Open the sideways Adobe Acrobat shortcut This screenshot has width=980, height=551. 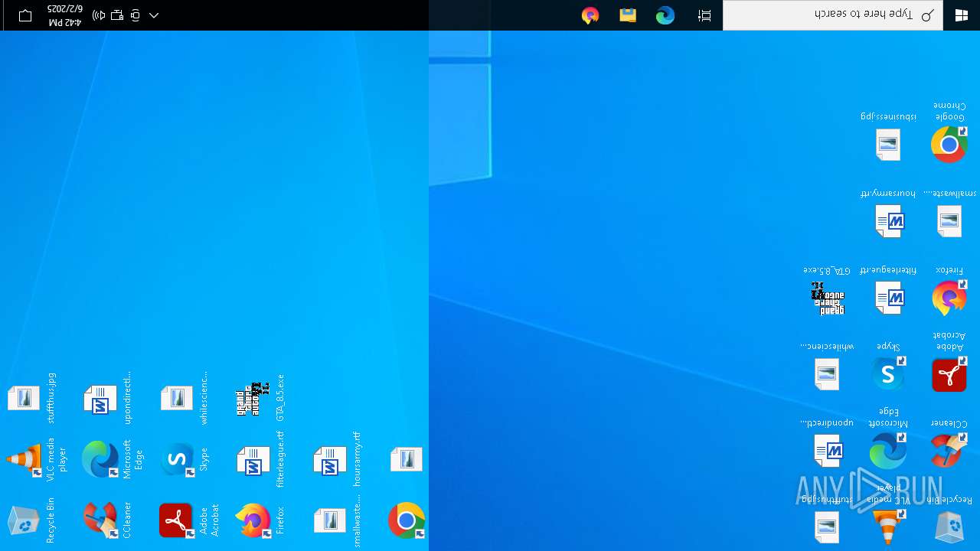(x=177, y=520)
